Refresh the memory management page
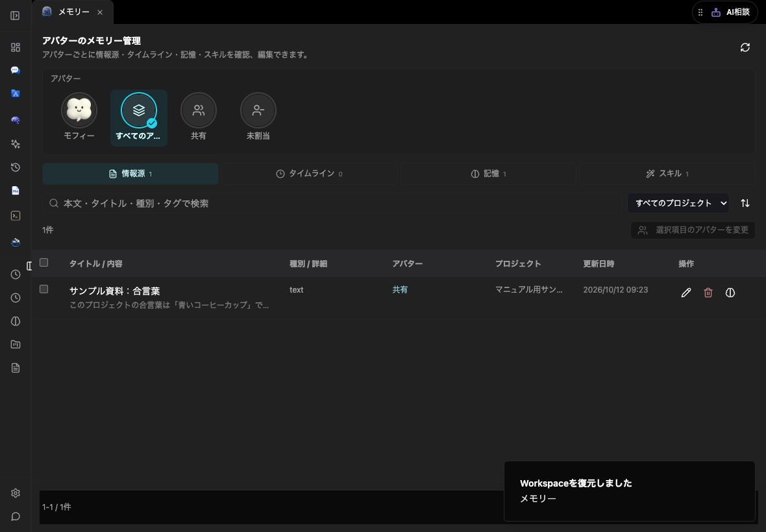766x532 pixels. point(745,47)
